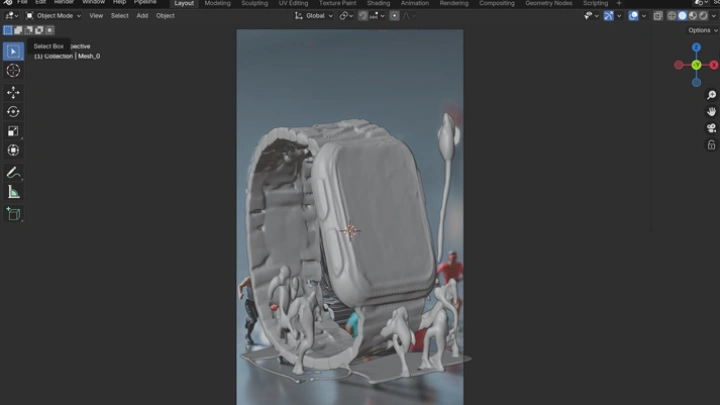Open the Window menu
Image resolution: width=720 pixels, height=405 pixels.
[94, 2]
